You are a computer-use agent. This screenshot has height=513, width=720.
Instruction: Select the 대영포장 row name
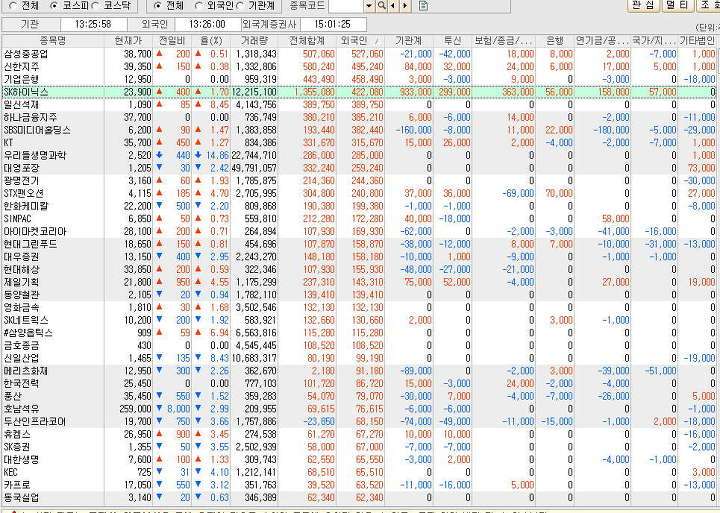coord(22,168)
